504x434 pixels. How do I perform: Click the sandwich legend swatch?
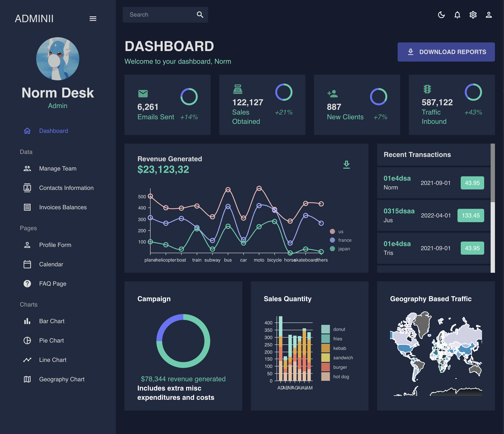325,357
